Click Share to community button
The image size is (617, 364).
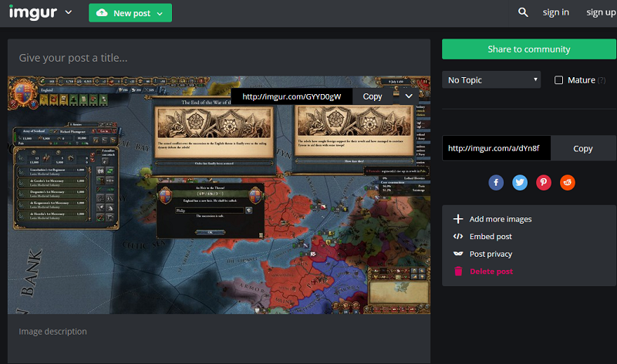[x=529, y=49]
